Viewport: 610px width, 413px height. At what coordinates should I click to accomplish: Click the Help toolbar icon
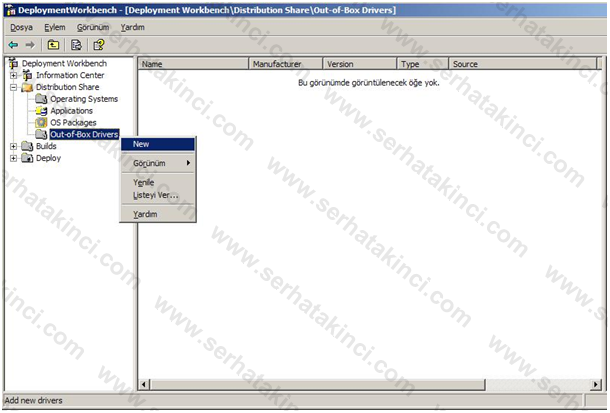click(98, 44)
